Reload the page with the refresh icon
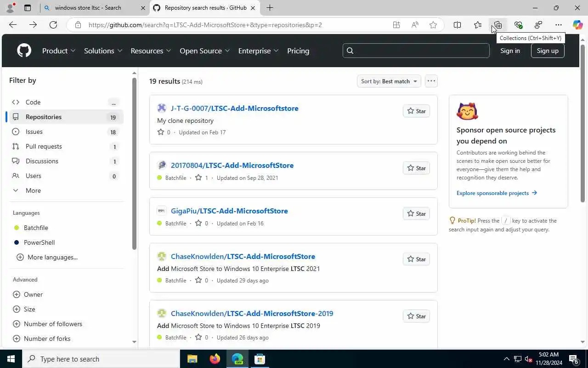Viewport: 588px width, 368px height. click(53, 25)
